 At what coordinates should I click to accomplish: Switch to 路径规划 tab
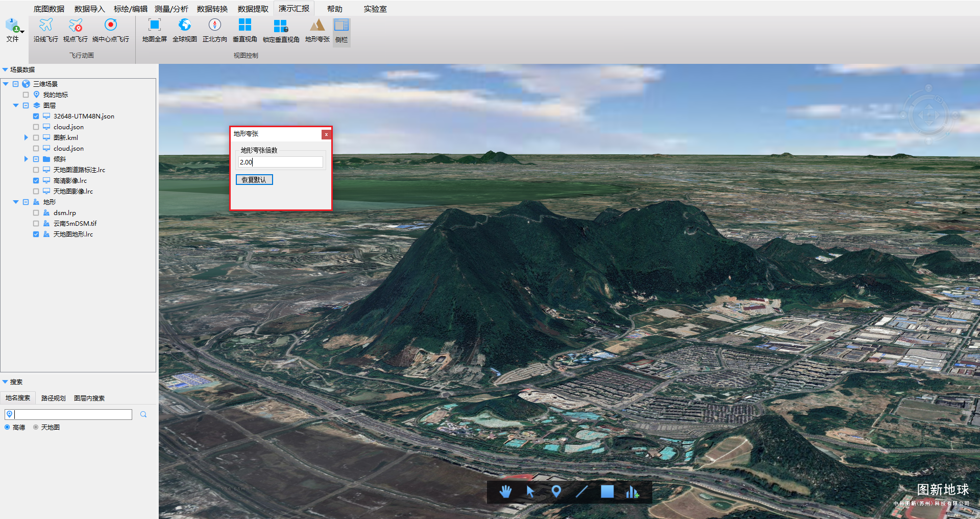point(54,398)
